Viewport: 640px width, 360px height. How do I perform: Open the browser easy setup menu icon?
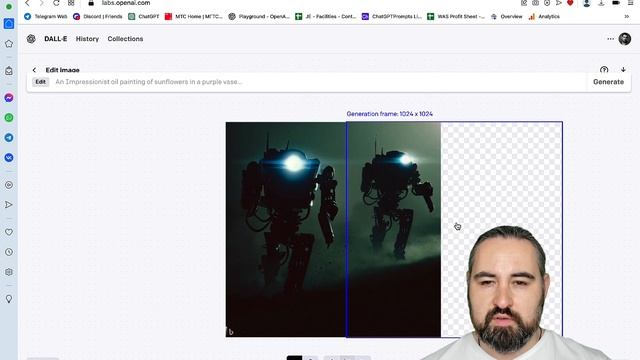click(631, 3)
